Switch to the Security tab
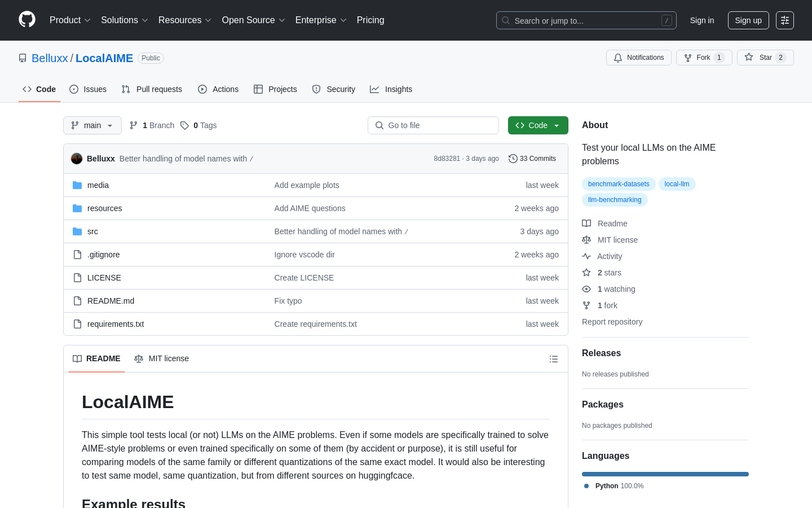 coord(334,89)
